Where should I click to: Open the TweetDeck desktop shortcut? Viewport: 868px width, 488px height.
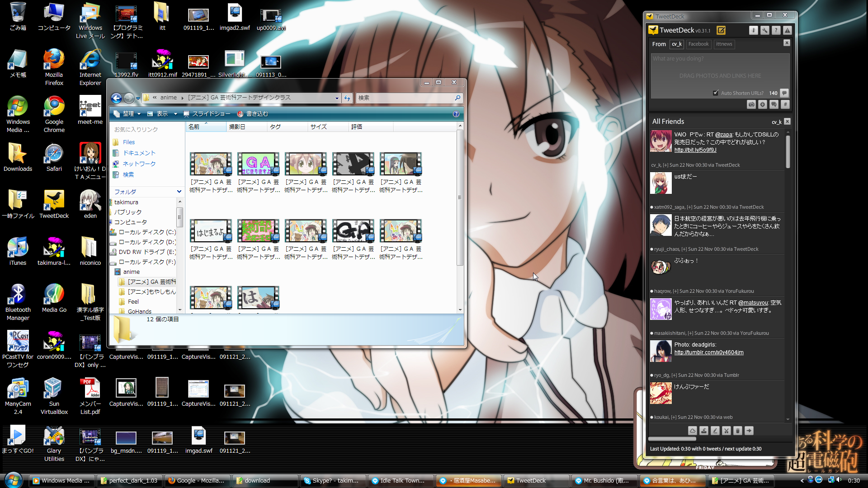54,204
